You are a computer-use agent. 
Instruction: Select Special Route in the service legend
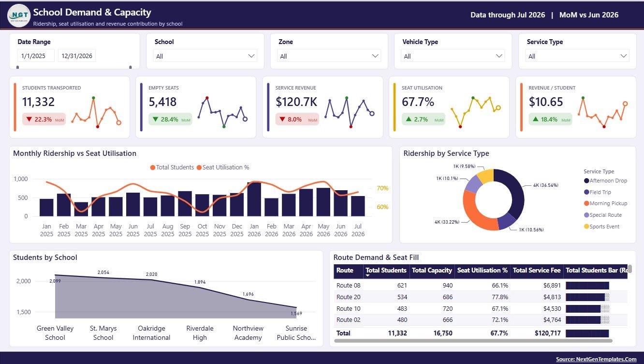click(602, 215)
